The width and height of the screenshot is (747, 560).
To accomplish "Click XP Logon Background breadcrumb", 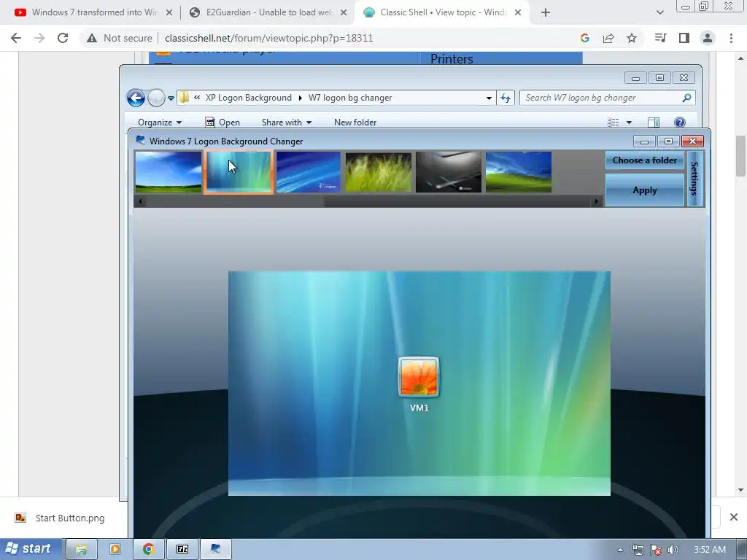I will (248, 98).
